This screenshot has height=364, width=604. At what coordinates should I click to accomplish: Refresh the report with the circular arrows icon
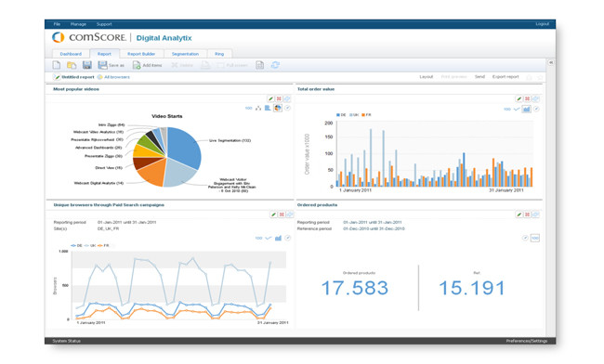275,65
